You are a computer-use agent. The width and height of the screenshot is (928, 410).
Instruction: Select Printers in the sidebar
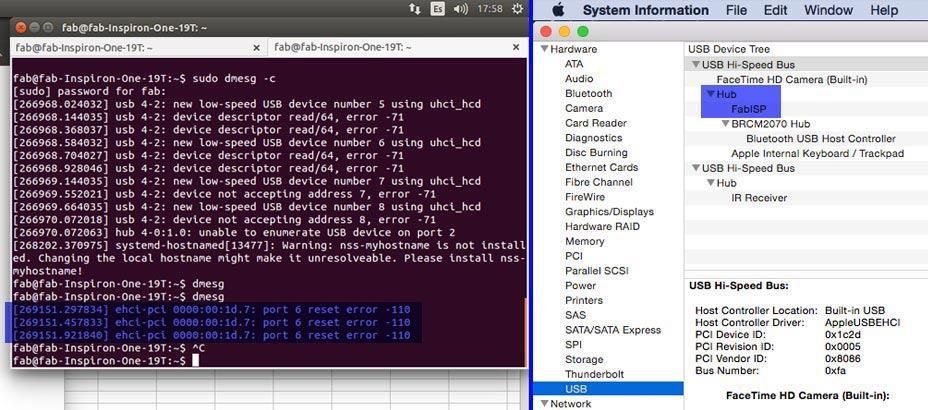tap(584, 301)
